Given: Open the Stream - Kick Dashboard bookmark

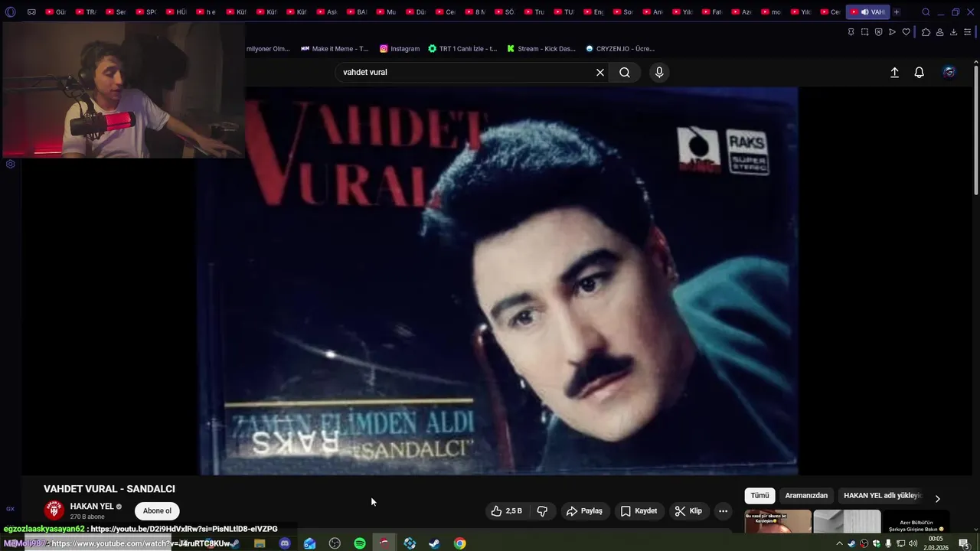Looking at the screenshot, I should coord(541,48).
